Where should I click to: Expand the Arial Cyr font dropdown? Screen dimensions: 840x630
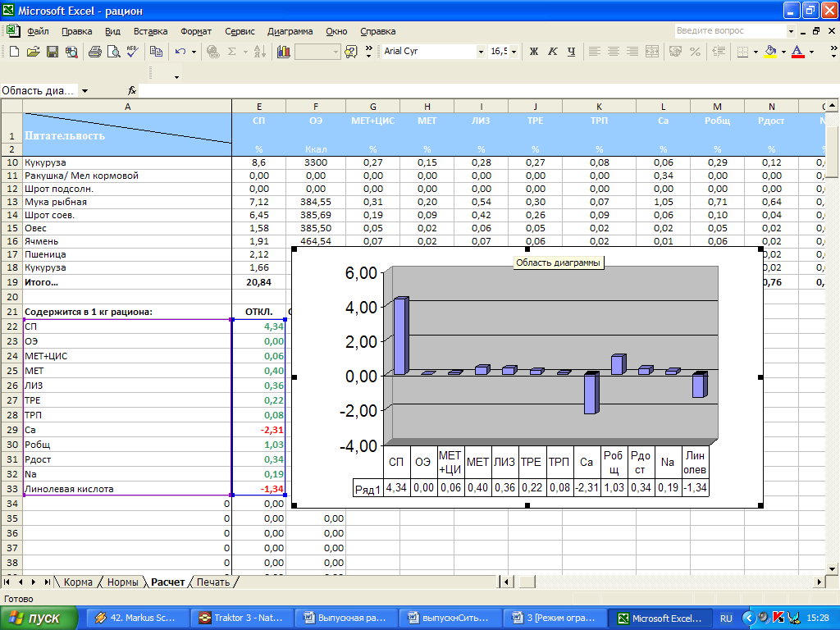tap(481, 52)
